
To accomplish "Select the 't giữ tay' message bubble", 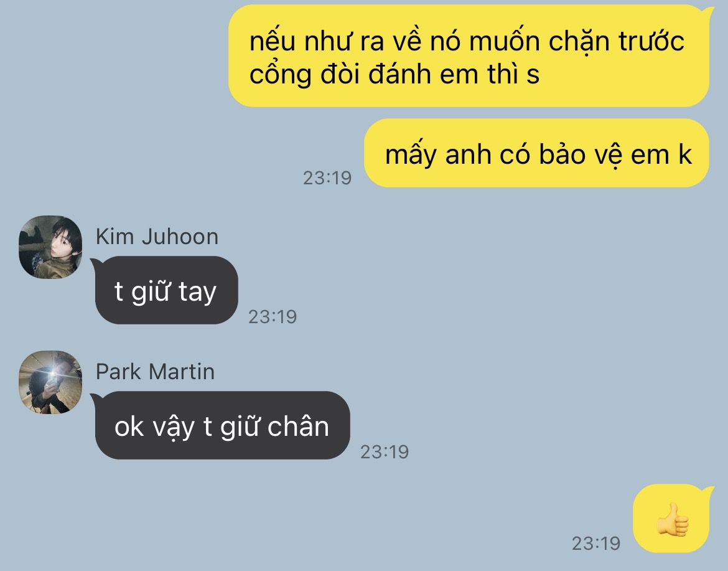I will [166, 290].
